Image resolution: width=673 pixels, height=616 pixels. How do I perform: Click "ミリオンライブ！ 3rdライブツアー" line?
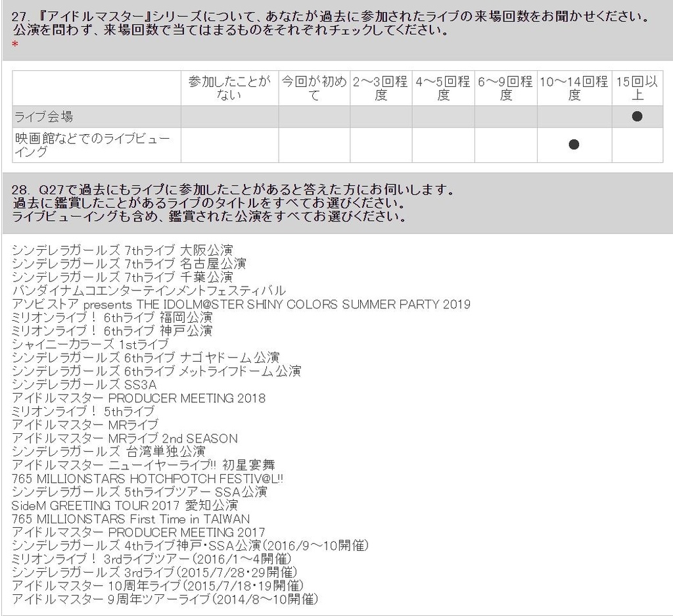click(152, 559)
